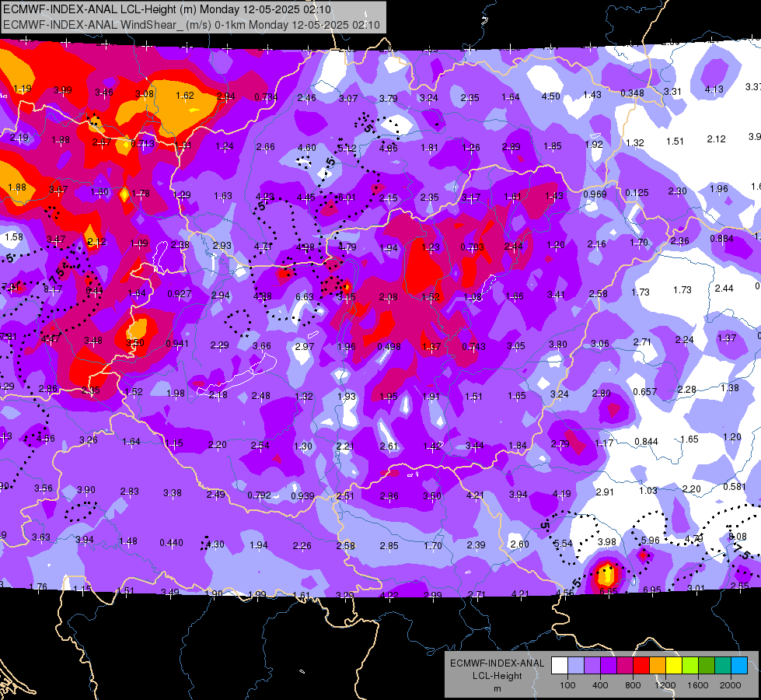Click the LCL-Height label in the legend box

point(497,676)
